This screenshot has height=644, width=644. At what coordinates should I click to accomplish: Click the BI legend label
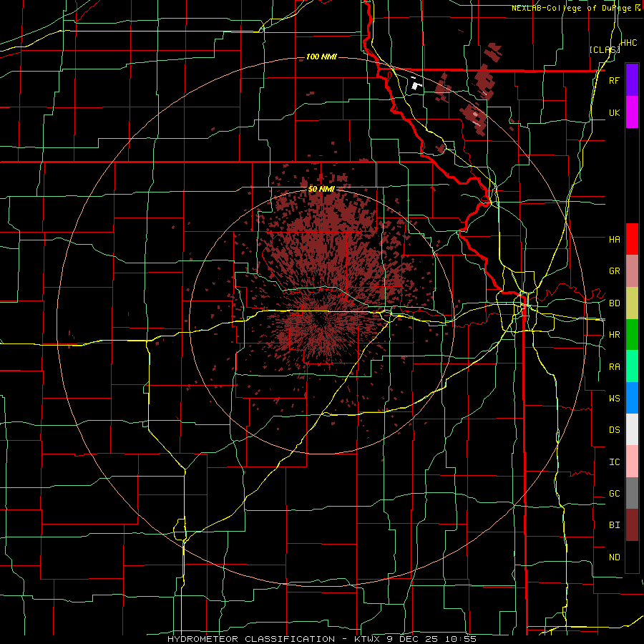point(614,525)
